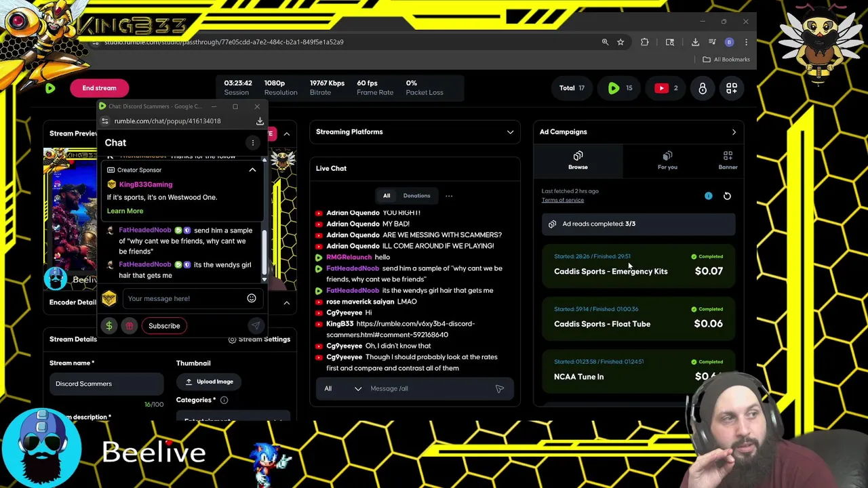Click the browser zoom magnifier icon
The image size is (868, 488).
[x=605, y=42]
